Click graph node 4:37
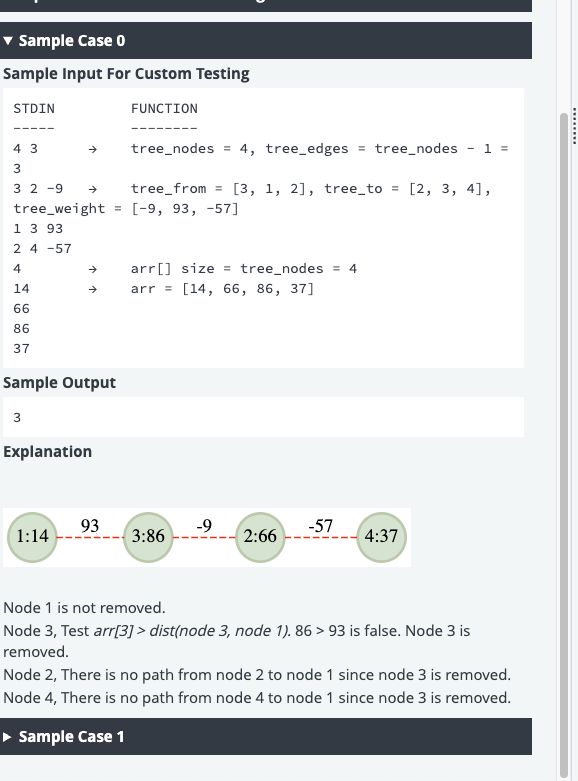This screenshot has height=781, width=578. click(x=381, y=537)
